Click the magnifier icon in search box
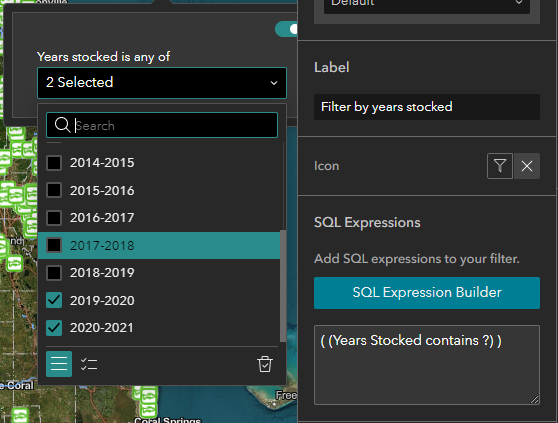 tap(62, 125)
